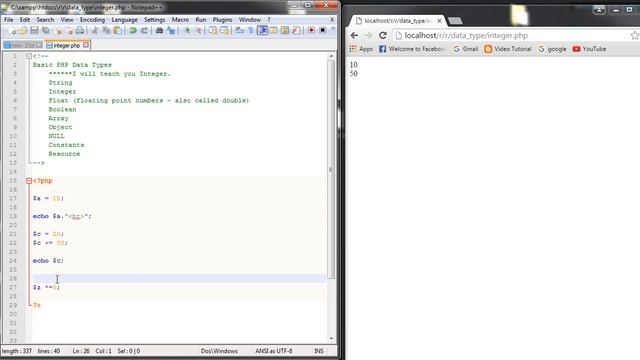Open the Search menu
This screenshot has height=360, width=640.
[45, 20]
